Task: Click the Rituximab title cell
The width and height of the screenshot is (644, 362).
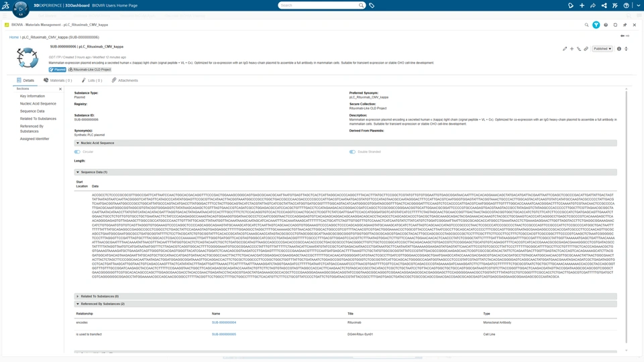Action: click(x=354, y=322)
